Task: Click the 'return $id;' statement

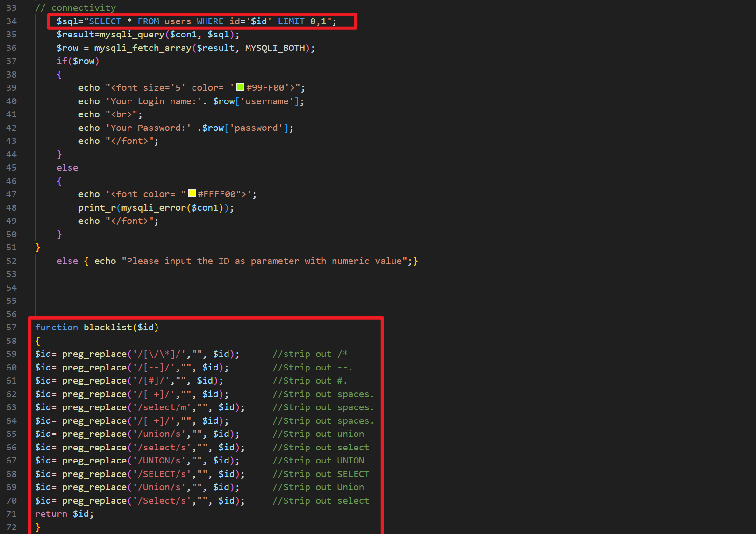Action: (64, 514)
